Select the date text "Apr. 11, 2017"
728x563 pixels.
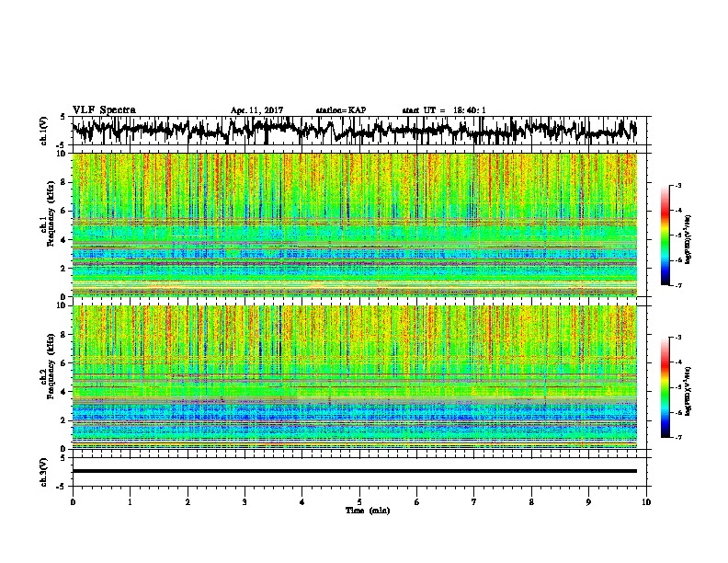(x=256, y=110)
